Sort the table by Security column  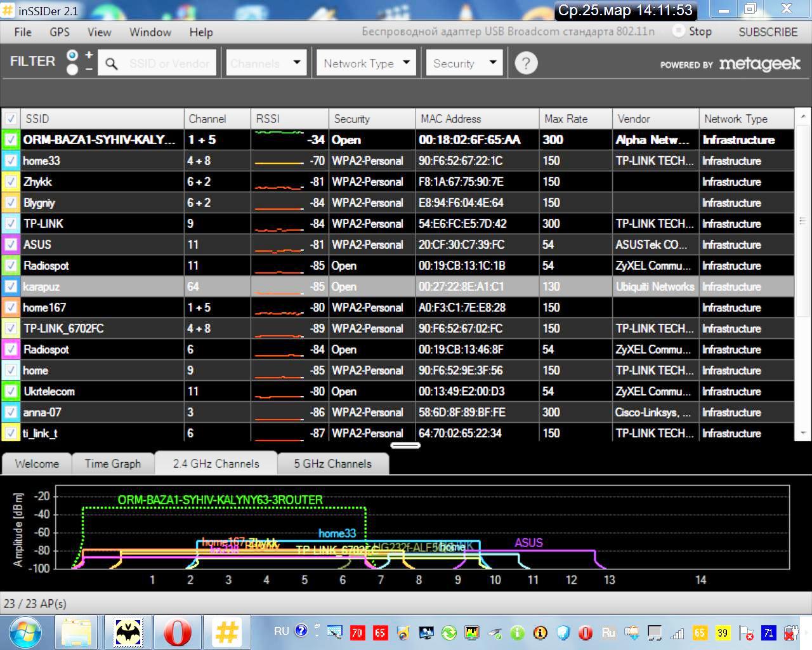(372, 119)
